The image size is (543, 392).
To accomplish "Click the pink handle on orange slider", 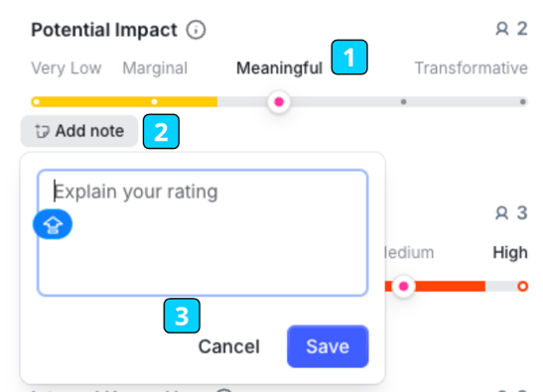I will [x=403, y=286].
